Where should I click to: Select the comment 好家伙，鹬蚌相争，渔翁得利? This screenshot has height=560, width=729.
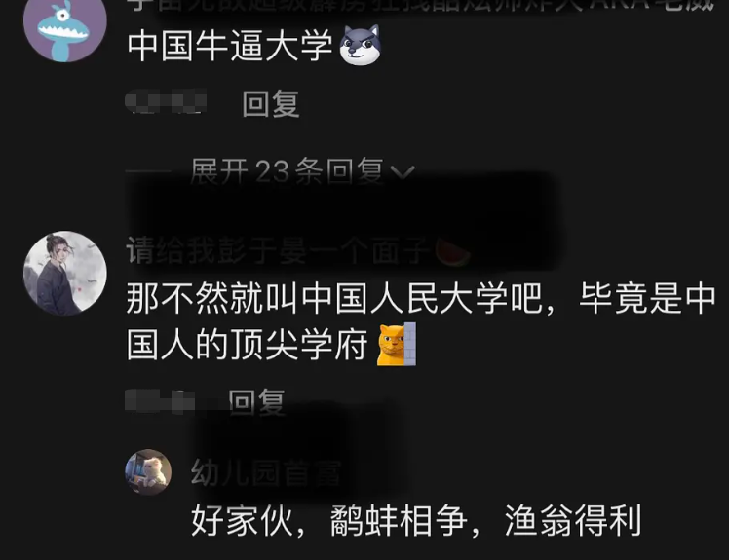click(x=416, y=520)
